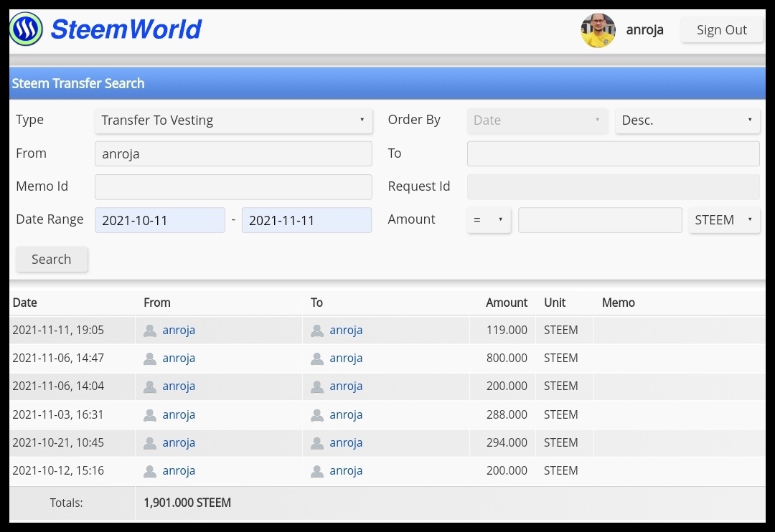Sort by the Amount column header
The width and height of the screenshot is (775, 532).
tap(506, 303)
